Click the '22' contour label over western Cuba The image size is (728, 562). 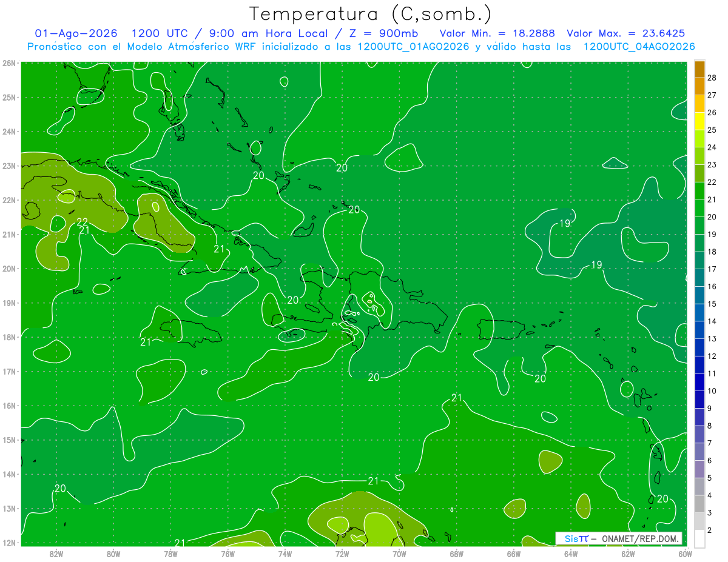coord(83,222)
